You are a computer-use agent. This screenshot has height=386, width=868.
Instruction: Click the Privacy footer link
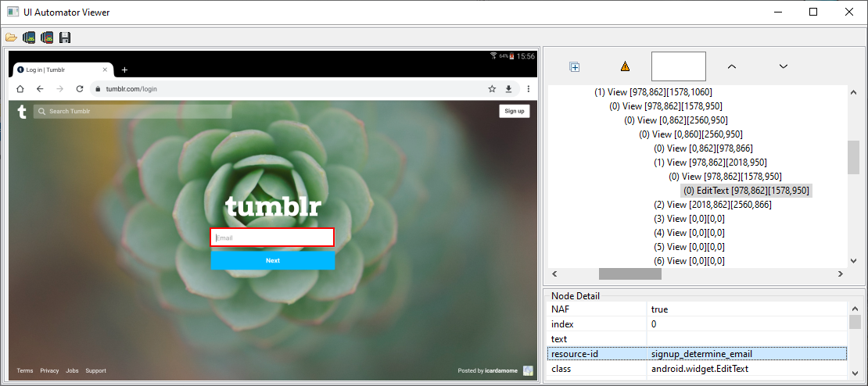(x=49, y=370)
